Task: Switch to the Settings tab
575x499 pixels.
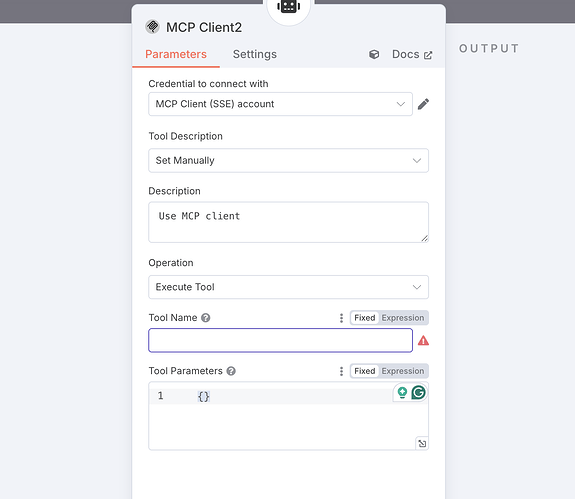Action: coord(255,54)
